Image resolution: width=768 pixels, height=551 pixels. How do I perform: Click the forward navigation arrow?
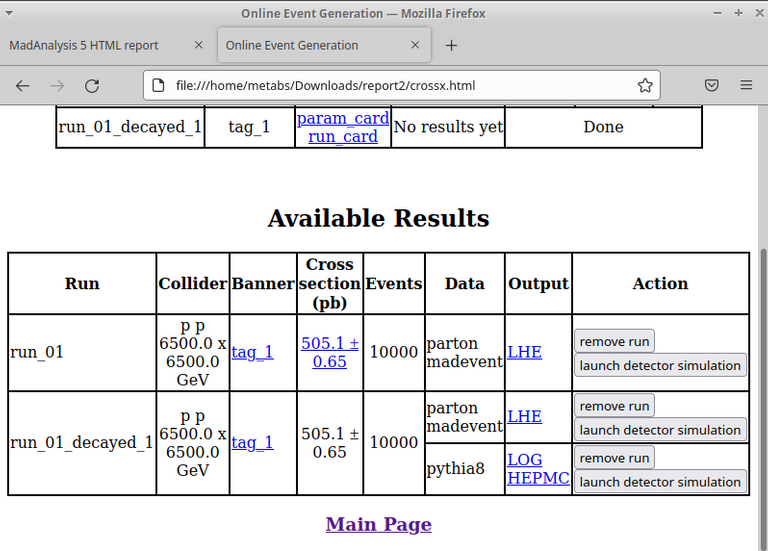[57, 86]
